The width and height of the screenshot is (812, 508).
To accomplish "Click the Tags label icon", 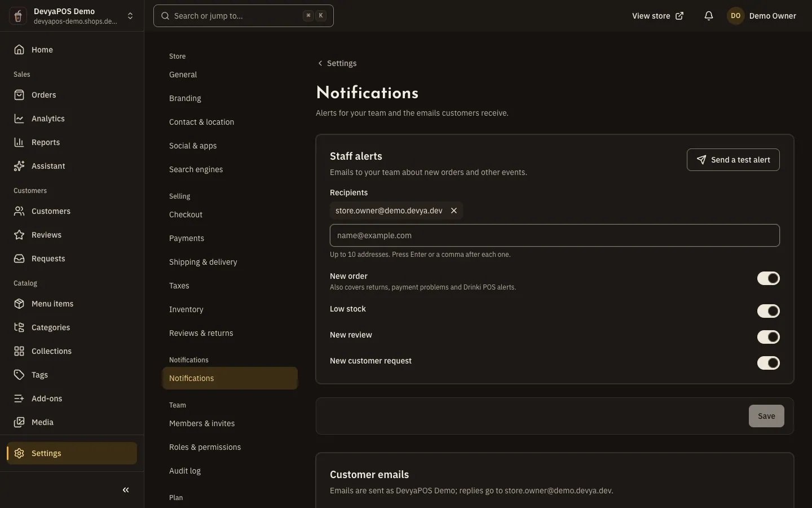I will 19,375.
